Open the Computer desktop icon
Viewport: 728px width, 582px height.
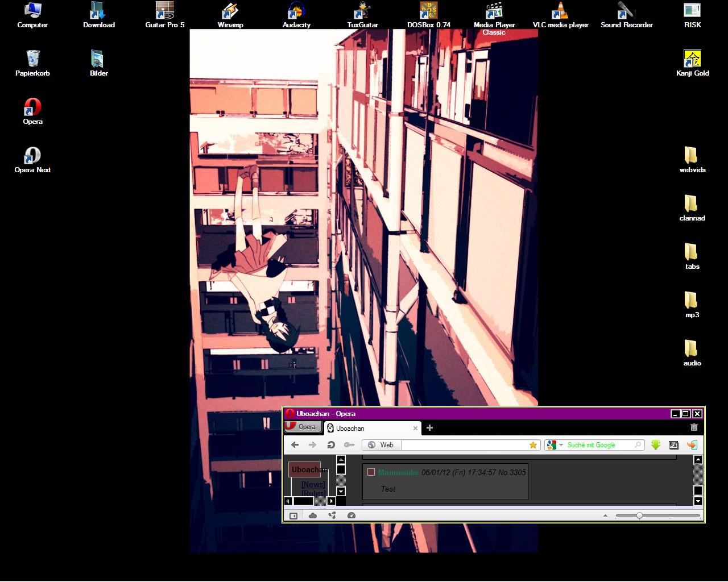click(x=32, y=15)
